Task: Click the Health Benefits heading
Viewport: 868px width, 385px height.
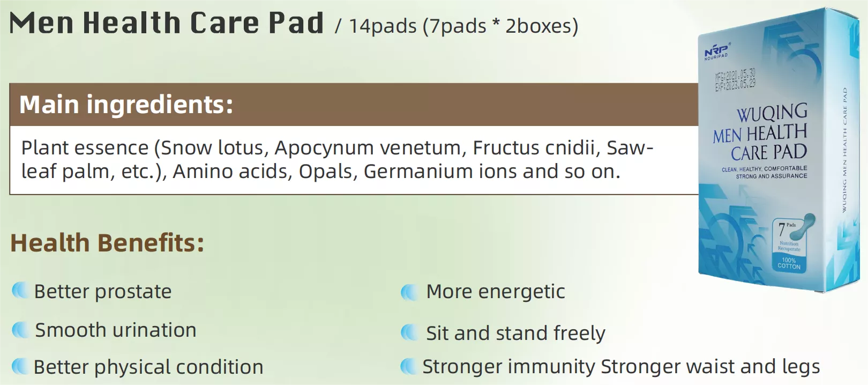Action: click(107, 243)
